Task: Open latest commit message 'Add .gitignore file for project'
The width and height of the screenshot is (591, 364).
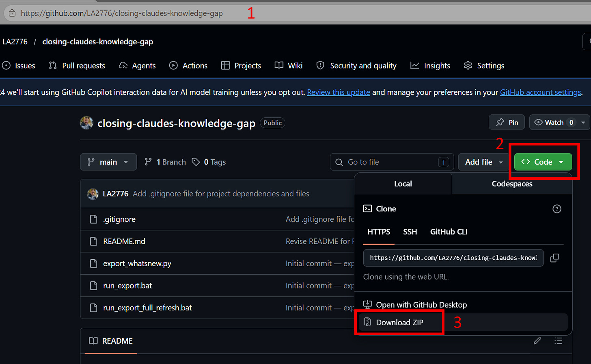Action: [221, 194]
